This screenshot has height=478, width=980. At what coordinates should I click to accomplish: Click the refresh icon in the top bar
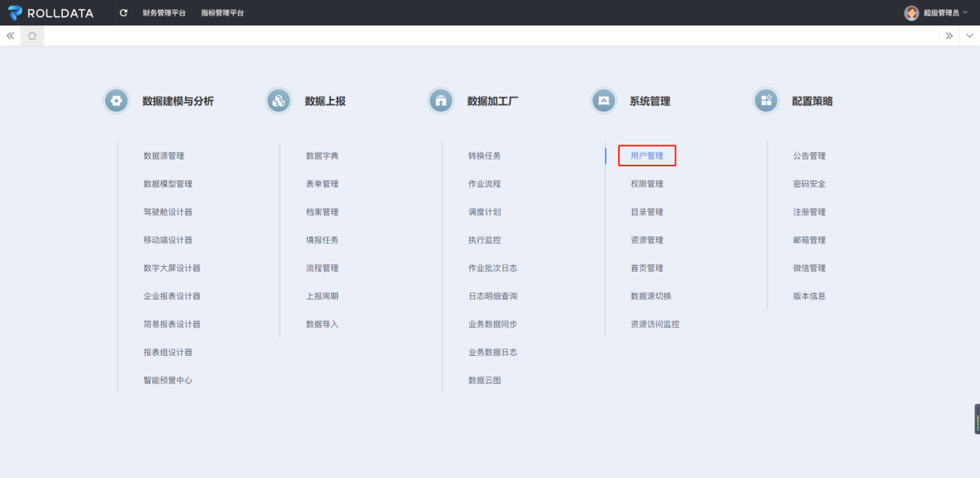(124, 13)
